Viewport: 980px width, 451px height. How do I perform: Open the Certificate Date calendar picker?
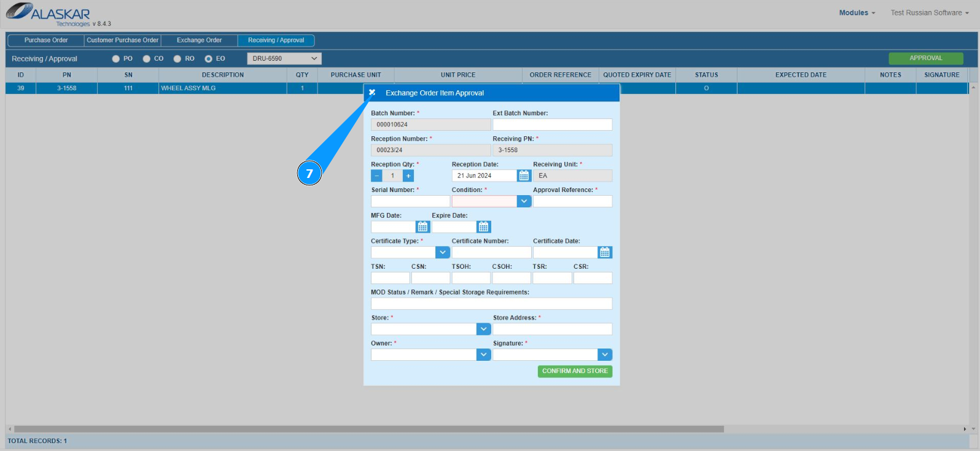pos(605,252)
